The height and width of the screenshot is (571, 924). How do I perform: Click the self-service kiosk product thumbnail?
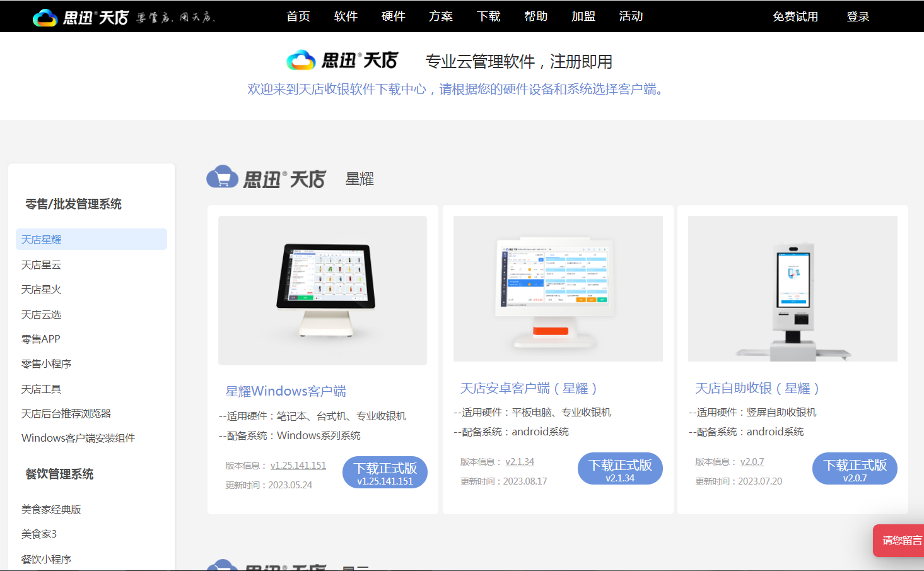pos(792,288)
